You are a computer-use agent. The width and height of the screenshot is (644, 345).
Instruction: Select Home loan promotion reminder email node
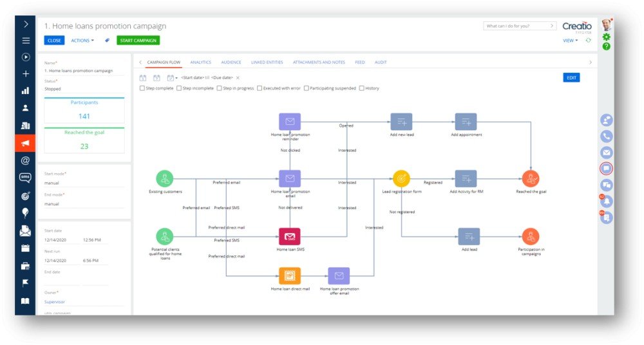point(290,122)
